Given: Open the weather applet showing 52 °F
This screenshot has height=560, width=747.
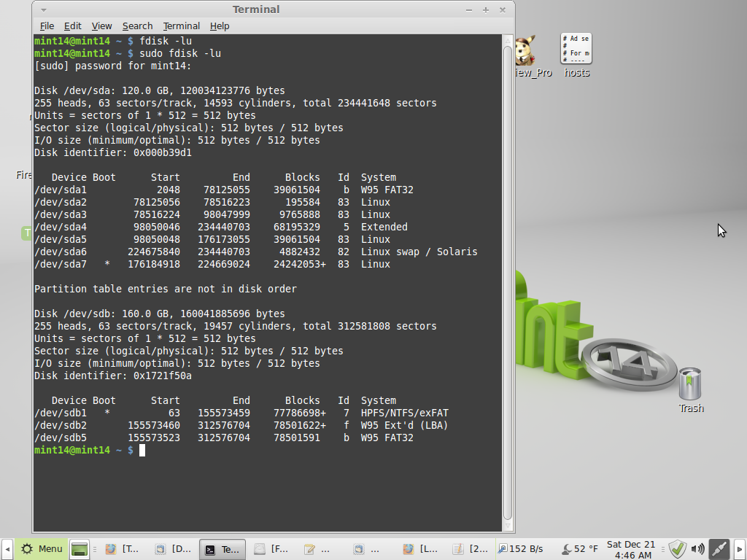Looking at the screenshot, I should click(579, 549).
